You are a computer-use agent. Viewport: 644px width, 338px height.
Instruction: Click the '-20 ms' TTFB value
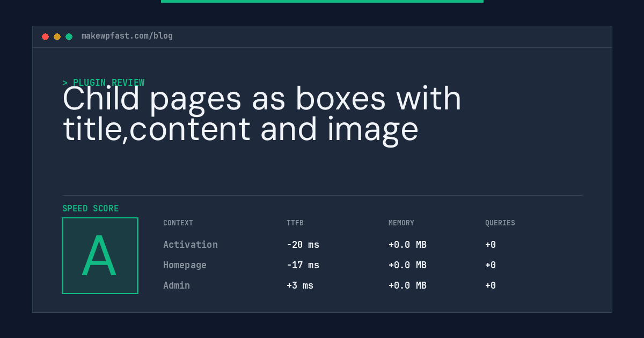pyautogui.click(x=303, y=245)
